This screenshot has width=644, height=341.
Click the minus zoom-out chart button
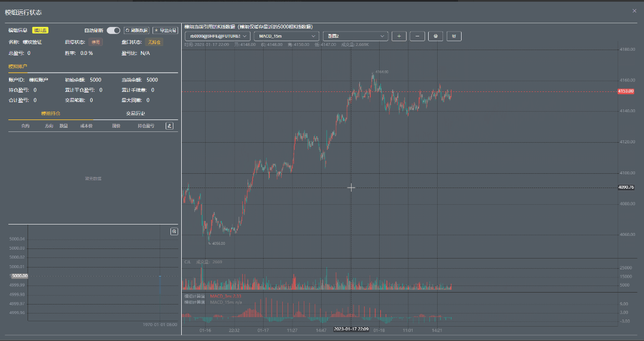[x=417, y=36]
